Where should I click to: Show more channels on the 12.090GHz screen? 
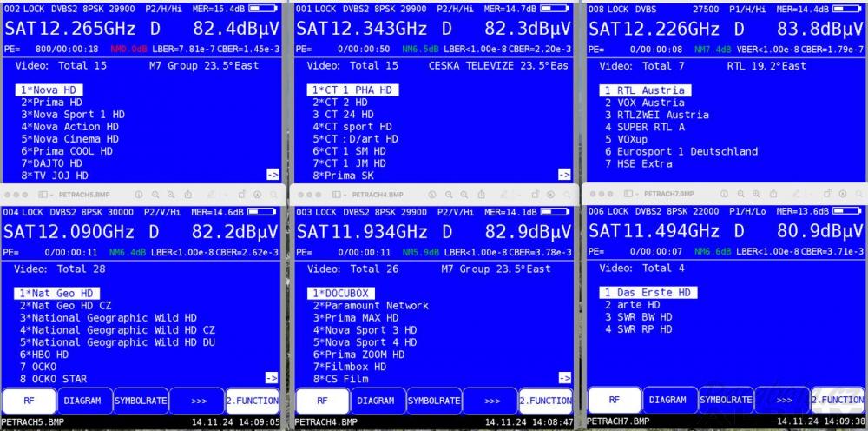tap(271, 378)
